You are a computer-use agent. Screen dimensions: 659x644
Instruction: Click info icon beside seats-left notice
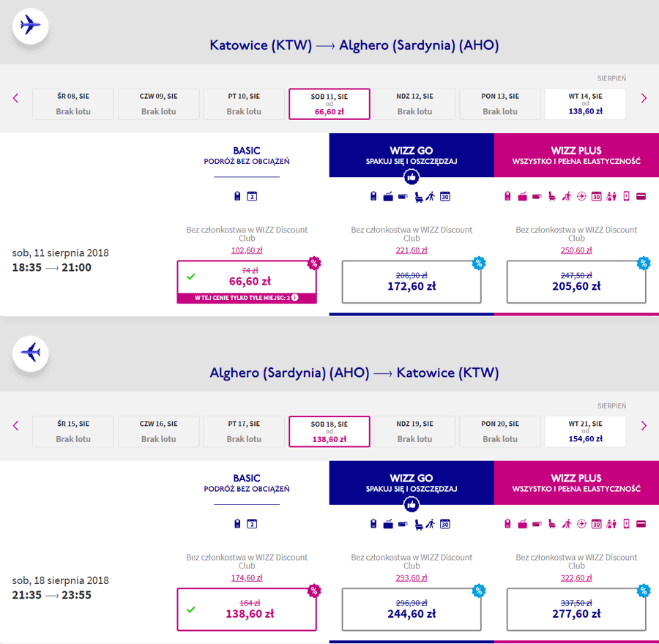(x=295, y=297)
